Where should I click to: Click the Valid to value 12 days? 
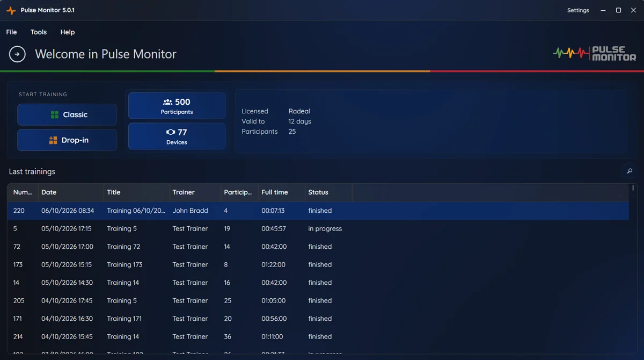point(300,121)
